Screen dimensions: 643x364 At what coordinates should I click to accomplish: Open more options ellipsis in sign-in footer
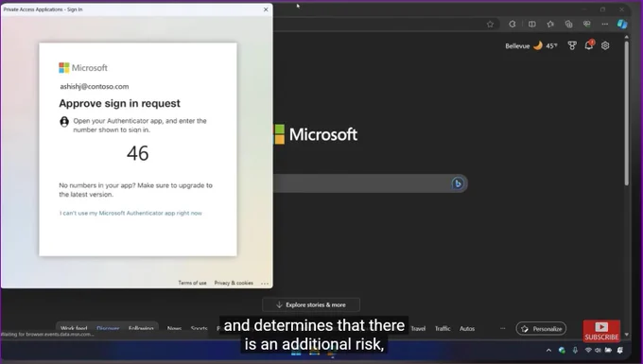coord(265,284)
